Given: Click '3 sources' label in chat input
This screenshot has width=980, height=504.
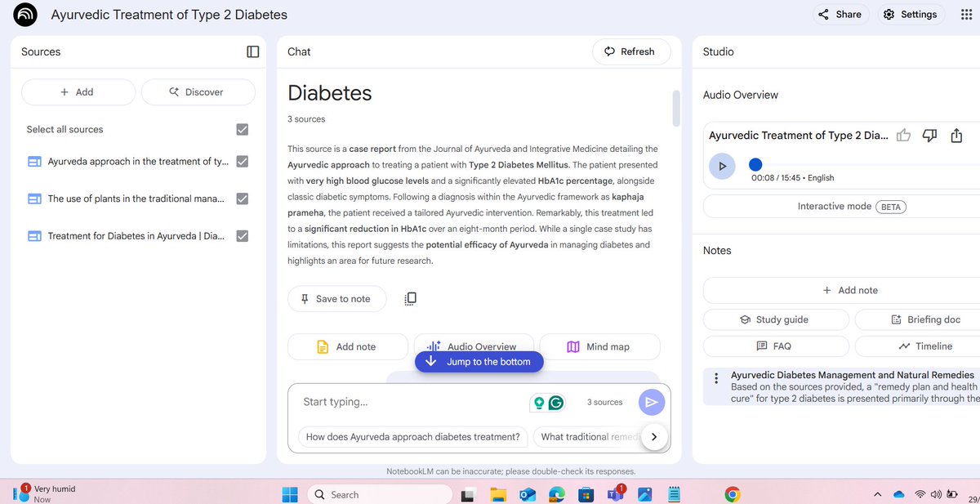Looking at the screenshot, I should tap(604, 402).
